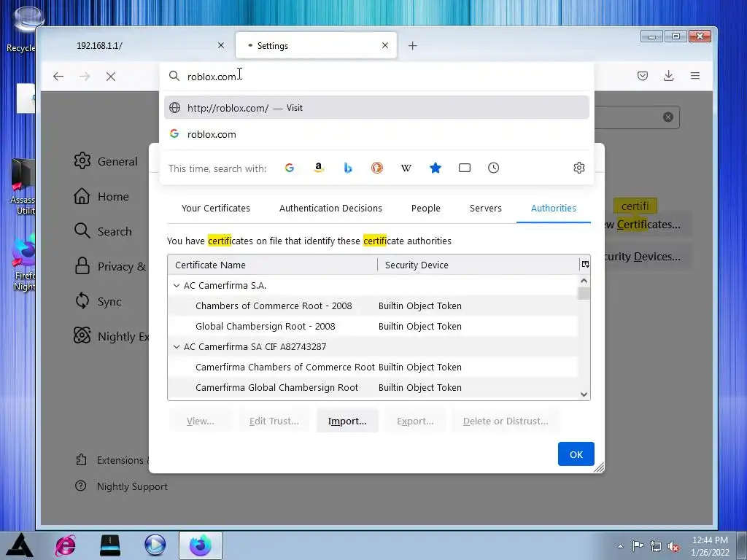Click the Import... button
The image size is (747, 560).
pos(347,421)
